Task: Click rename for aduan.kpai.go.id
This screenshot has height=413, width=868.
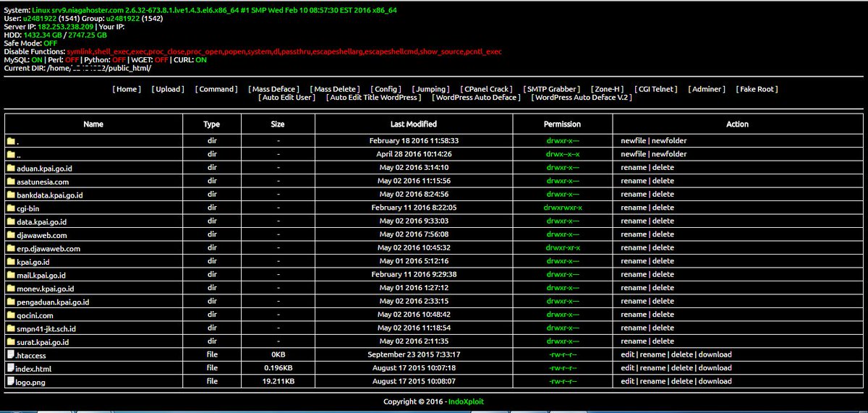Action: click(x=634, y=168)
